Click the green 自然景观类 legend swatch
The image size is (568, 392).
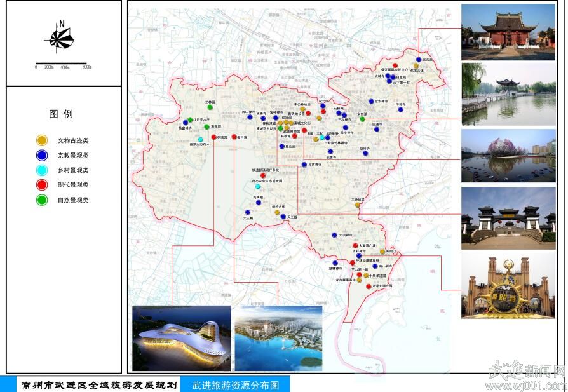click(42, 200)
